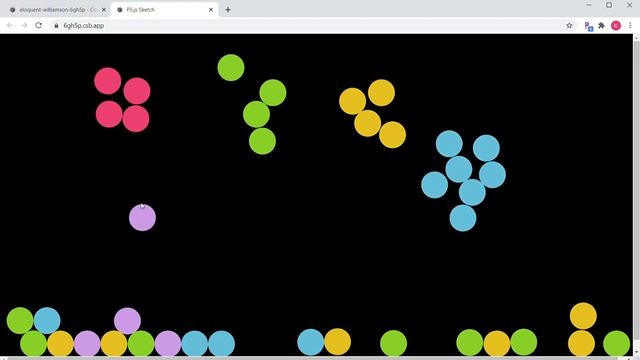The height and width of the screenshot is (360, 640).
Task: Open a new browser tab
Action: coord(228,9)
